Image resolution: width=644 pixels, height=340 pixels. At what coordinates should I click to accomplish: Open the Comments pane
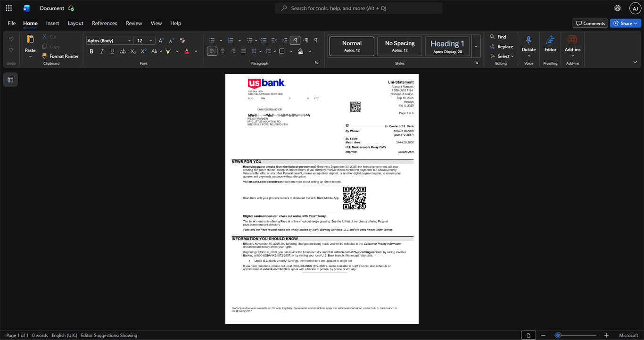click(590, 23)
